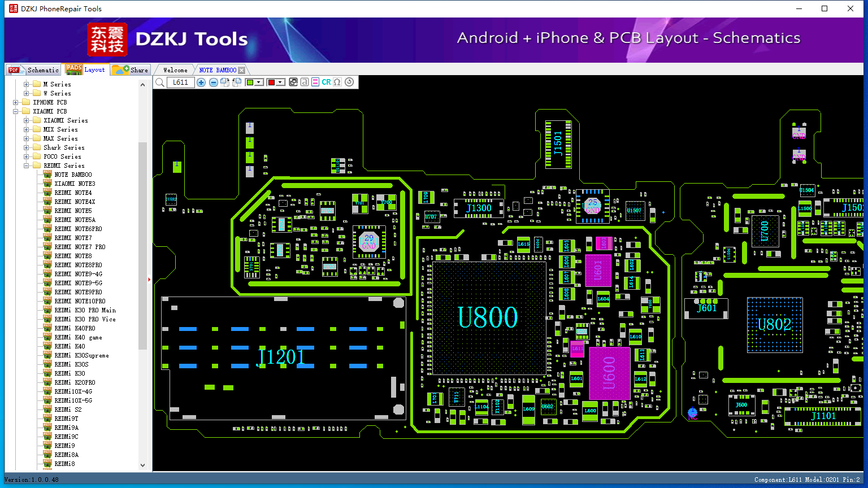Open REDMI NOTE9-5G in the tree
Screen dimensions: 868x488
[79, 283]
